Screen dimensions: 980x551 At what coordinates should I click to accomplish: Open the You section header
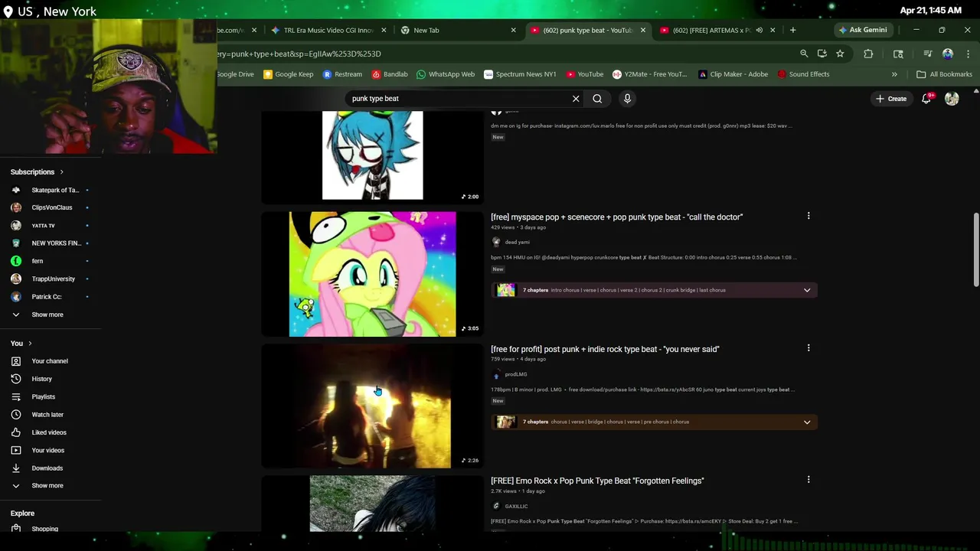(21, 344)
